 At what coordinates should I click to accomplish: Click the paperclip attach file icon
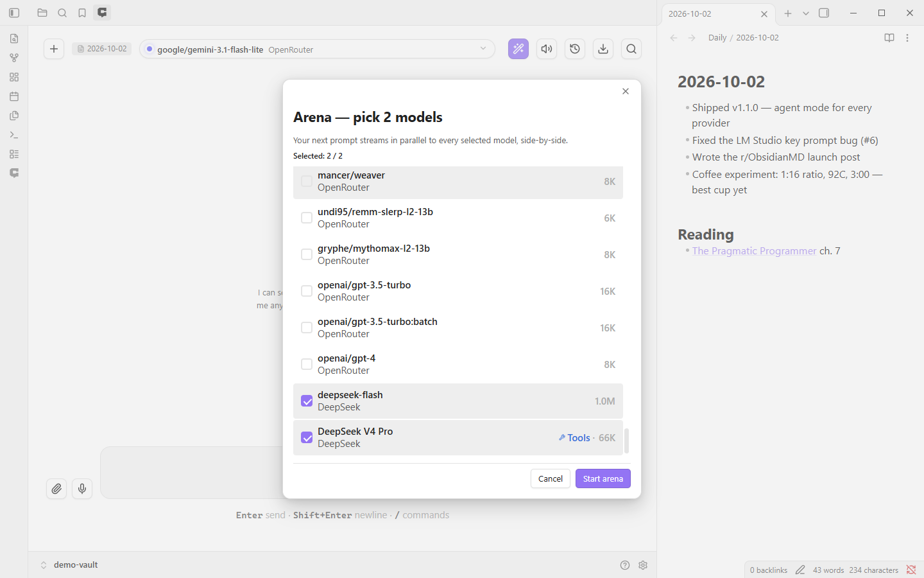(x=56, y=489)
